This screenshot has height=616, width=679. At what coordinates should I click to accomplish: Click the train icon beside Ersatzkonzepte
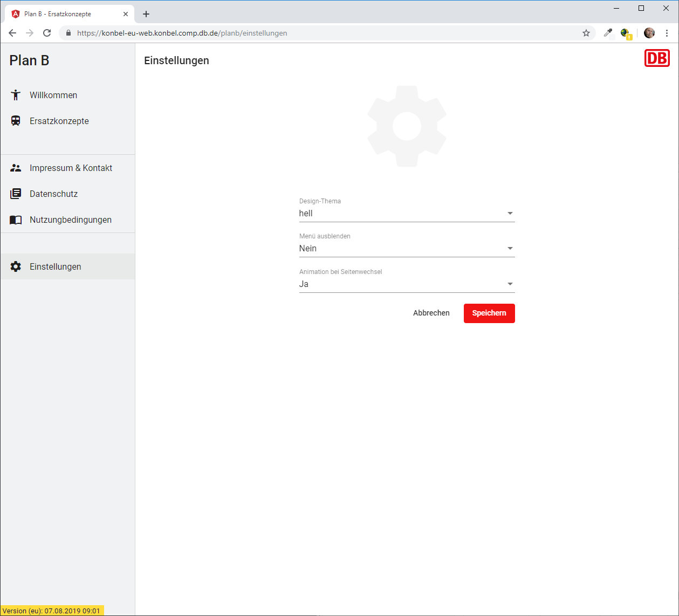[x=16, y=121]
